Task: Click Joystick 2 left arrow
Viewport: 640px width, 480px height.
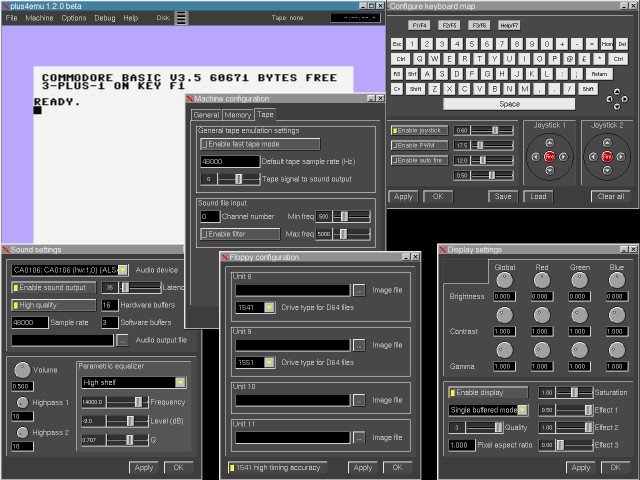Action: 593,157
